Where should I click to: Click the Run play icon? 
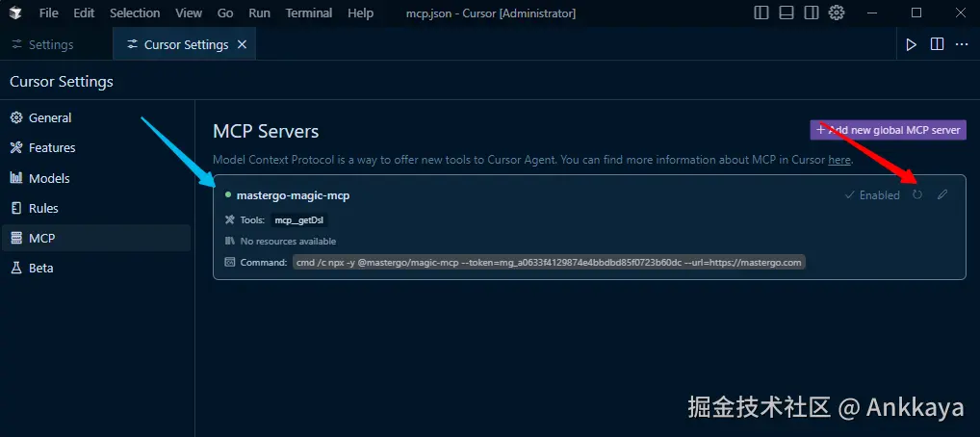point(912,44)
